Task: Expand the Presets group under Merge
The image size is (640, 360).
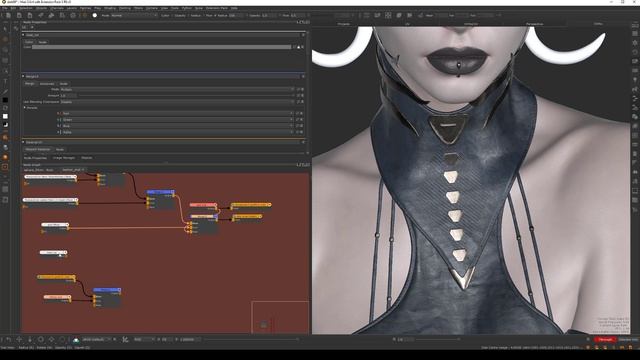Action: [24, 108]
